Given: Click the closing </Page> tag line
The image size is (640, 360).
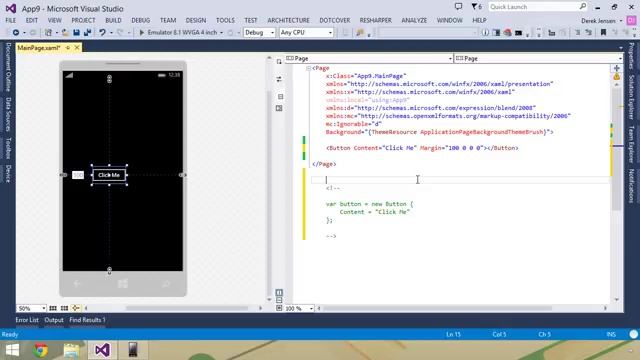Looking at the screenshot, I should coord(324,164).
